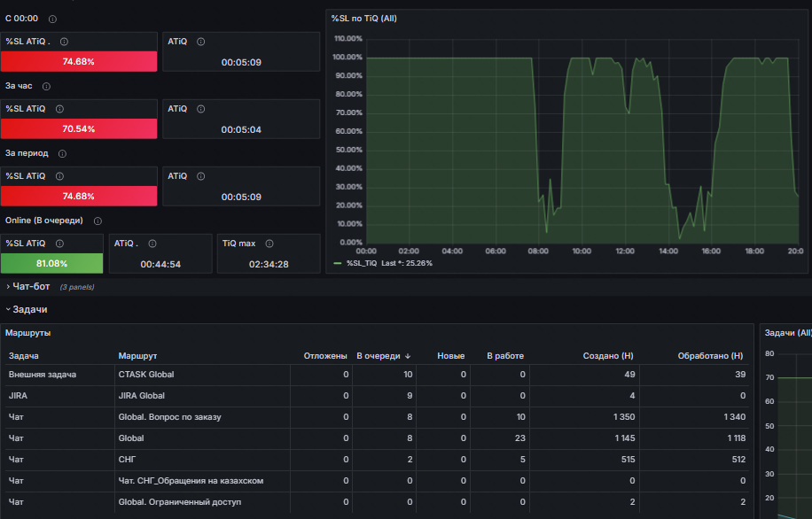The image size is (812, 519).
Task: Click info icon next to "С 00:00"
Action: click(52, 19)
